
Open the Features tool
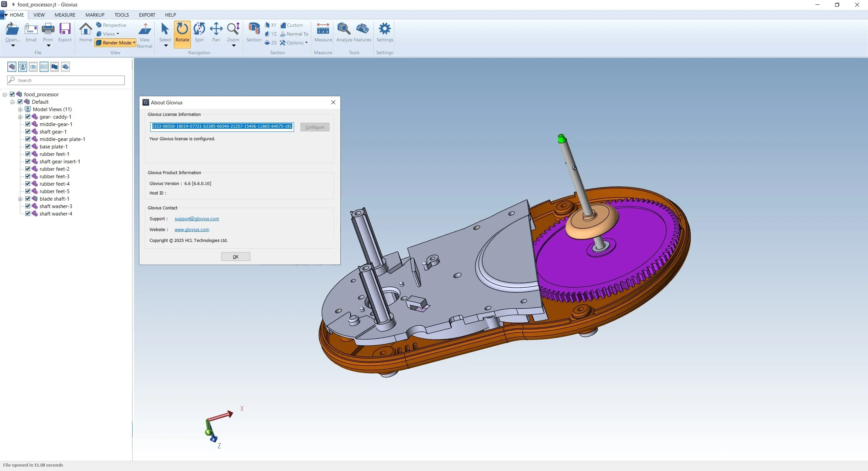362,32
